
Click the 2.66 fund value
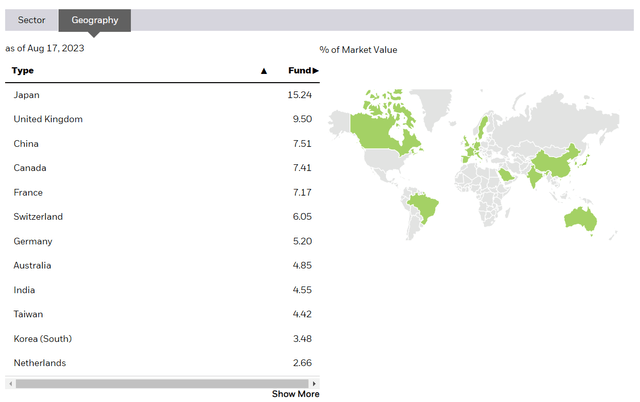[302, 363]
